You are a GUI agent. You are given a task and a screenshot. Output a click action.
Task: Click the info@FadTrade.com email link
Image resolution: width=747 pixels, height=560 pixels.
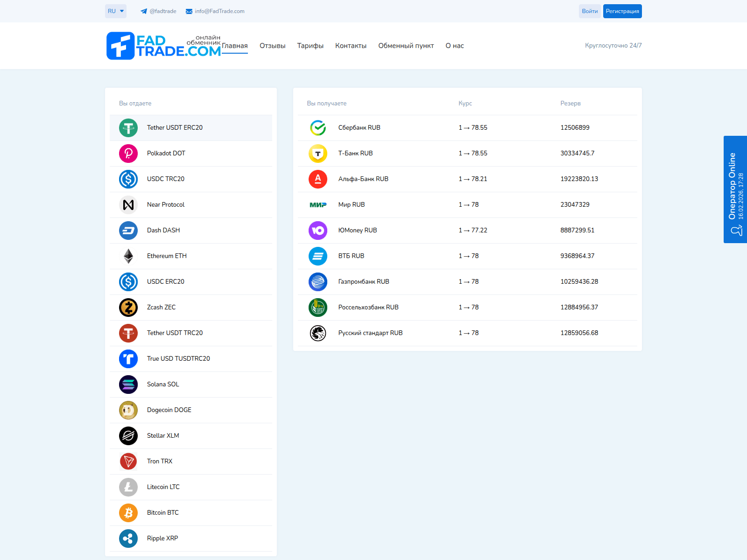point(215,11)
